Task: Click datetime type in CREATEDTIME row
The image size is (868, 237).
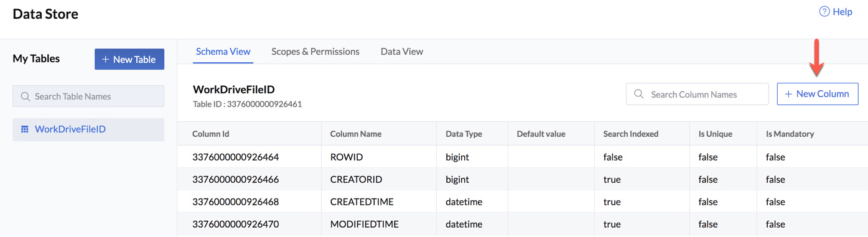Action: [464, 202]
